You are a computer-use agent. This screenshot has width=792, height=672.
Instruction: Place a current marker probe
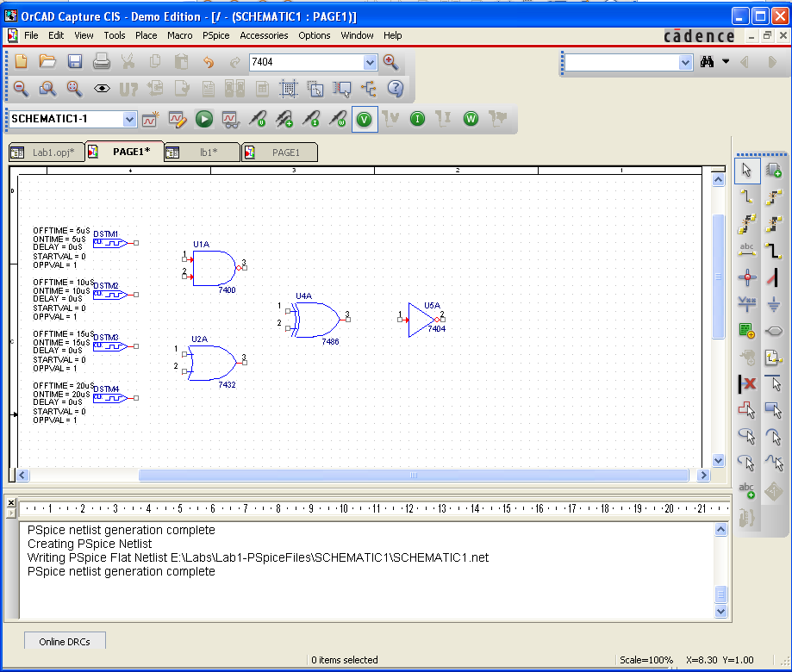311,119
